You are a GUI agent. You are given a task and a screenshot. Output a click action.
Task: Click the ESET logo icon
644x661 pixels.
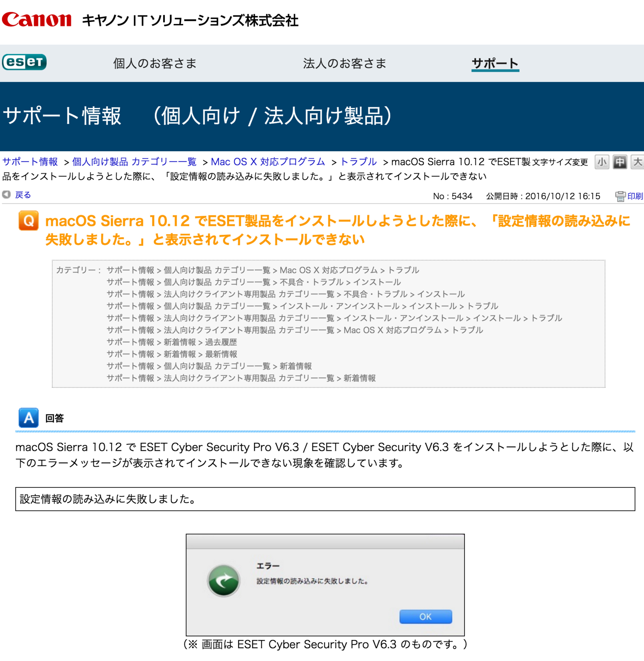(24, 62)
